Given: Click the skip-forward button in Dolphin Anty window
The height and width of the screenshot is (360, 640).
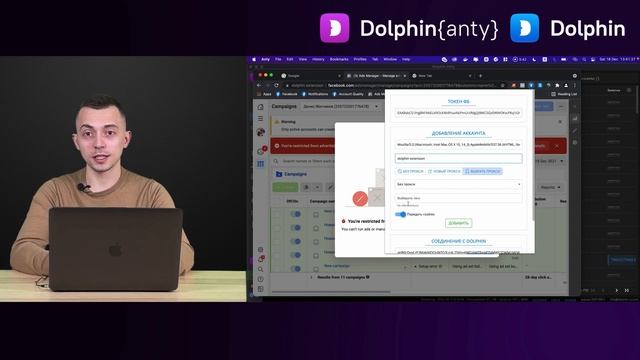Looking at the screenshot, I should pyautogui.click(x=627, y=290).
